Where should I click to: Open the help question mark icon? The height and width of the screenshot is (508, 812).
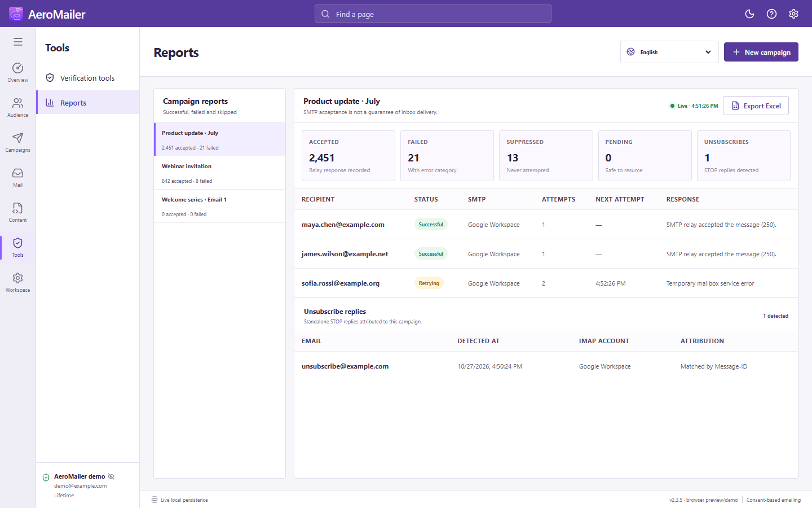pyautogui.click(x=771, y=14)
